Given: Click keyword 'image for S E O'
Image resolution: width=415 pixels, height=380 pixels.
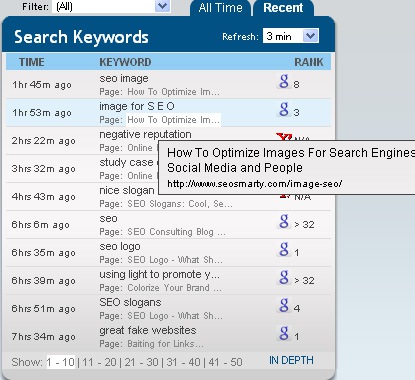Looking at the screenshot, I should (137, 106).
